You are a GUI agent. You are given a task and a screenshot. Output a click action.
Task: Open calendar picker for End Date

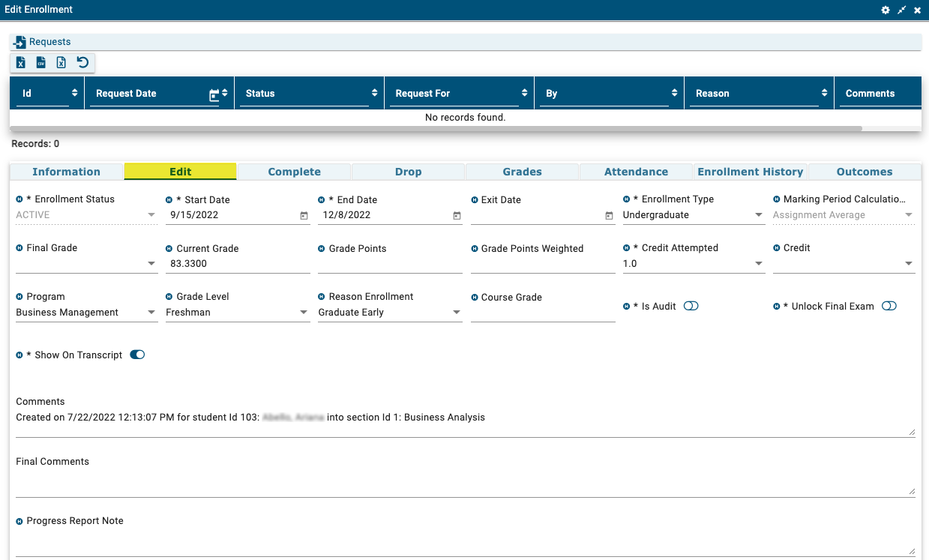click(x=457, y=216)
